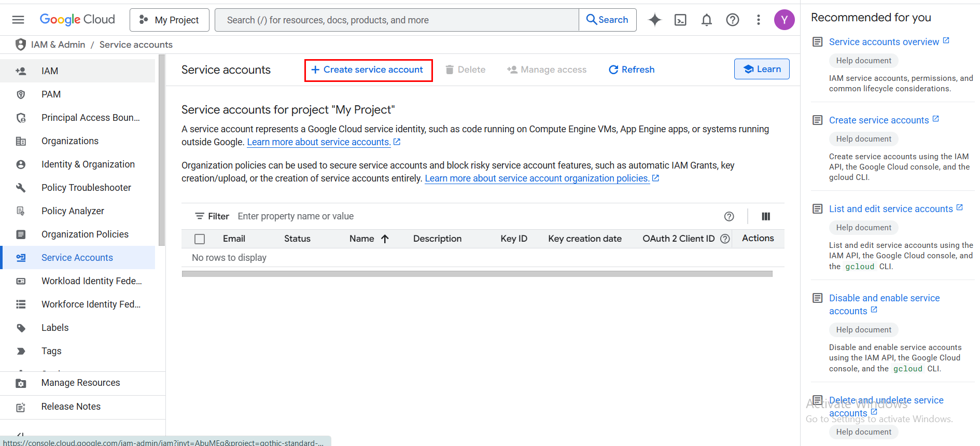Click Create service account button
This screenshot has height=446, width=980.
tap(368, 70)
